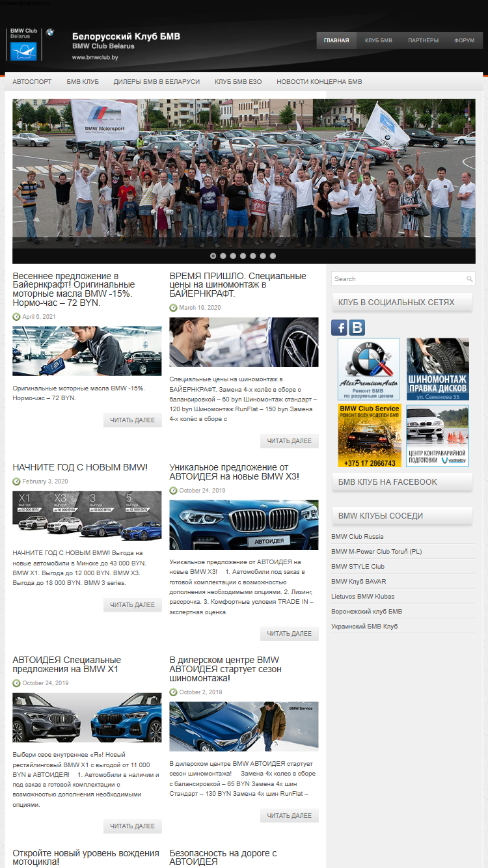Open headline НАЧНИТЕ ГОД С НОВЫМ BMW
The height and width of the screenshot is (868, 488).
[80, 467]
